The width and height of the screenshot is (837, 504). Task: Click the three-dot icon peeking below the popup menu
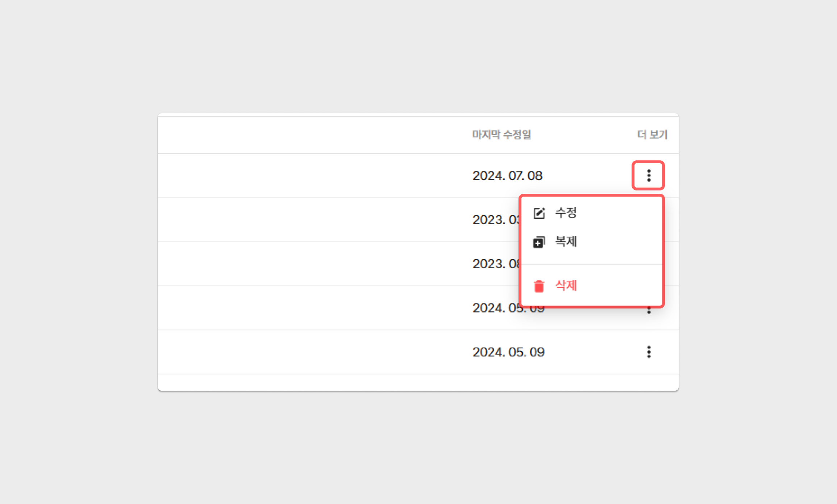click(649, 311)
